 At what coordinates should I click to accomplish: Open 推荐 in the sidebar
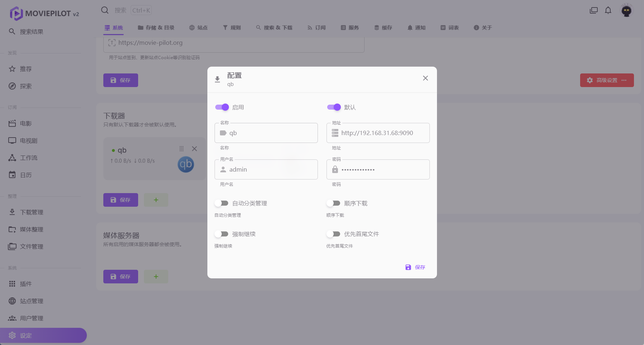(x=43, y=69)
